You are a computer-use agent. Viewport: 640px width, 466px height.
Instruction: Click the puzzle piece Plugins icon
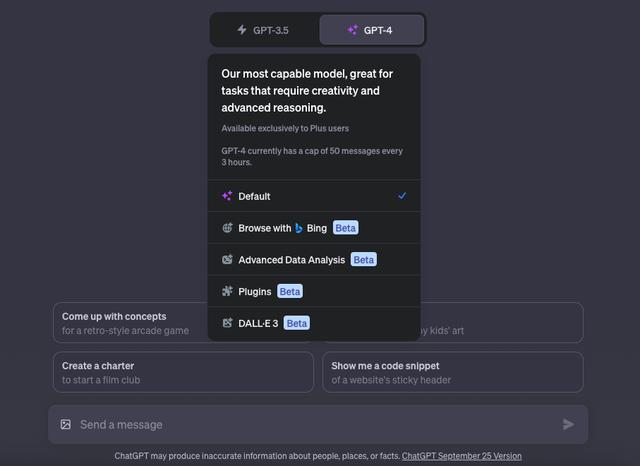tap(227, 291)
